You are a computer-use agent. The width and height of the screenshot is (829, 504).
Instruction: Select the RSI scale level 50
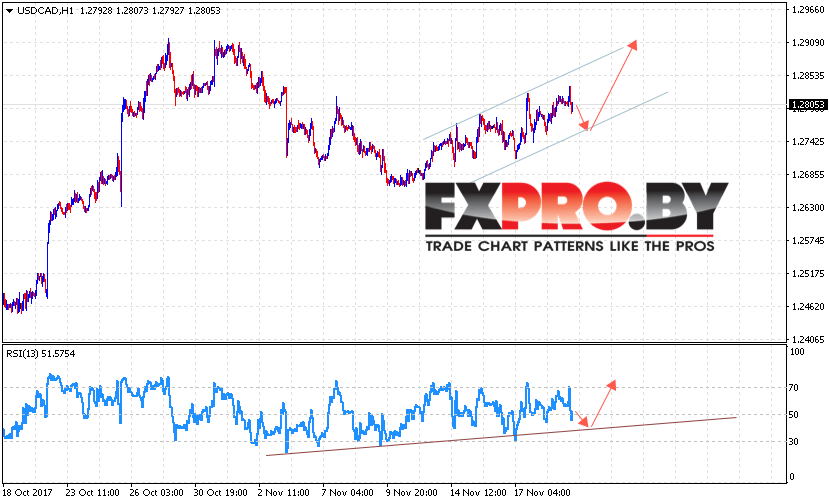[x=793, y=415]
